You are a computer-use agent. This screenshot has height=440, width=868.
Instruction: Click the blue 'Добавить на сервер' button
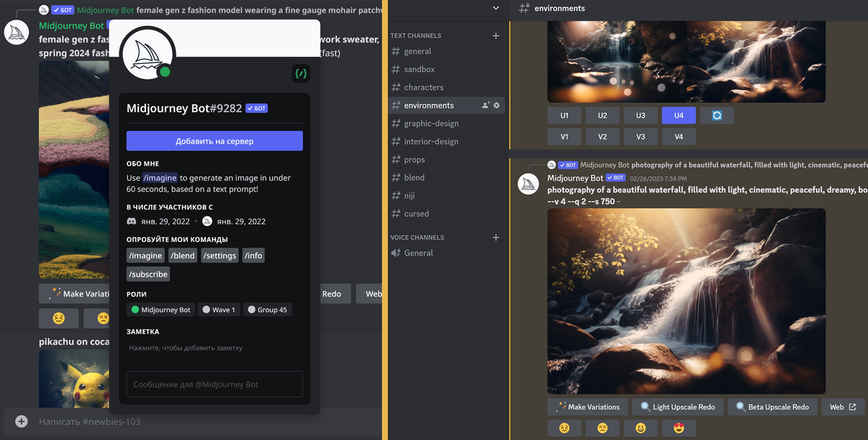click(214, 141)
